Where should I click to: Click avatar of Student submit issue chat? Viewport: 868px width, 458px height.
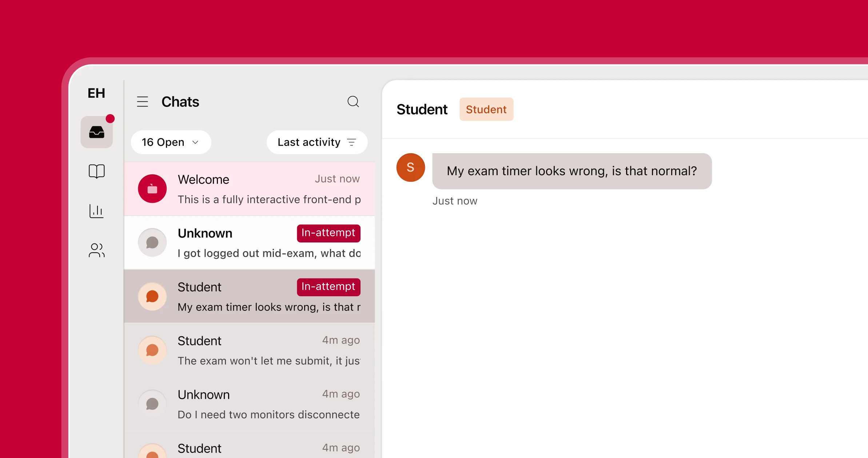[152, 350]
